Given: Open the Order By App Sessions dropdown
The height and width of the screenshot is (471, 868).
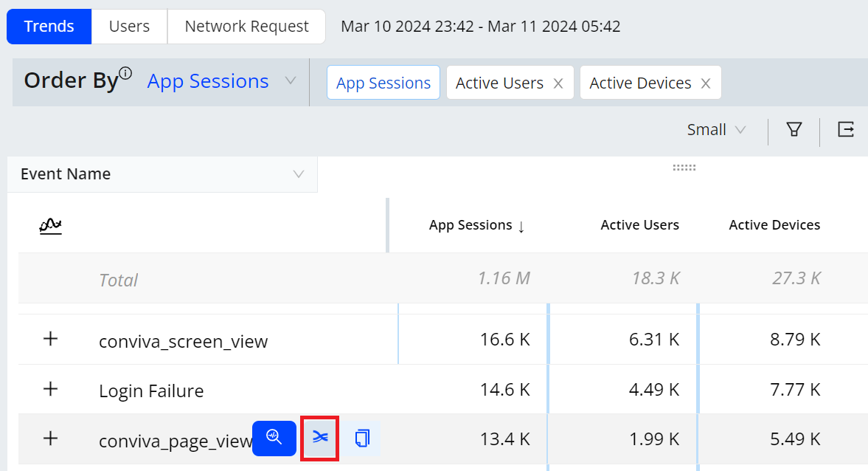Looking at the screenshot, I should click(221, 81).
